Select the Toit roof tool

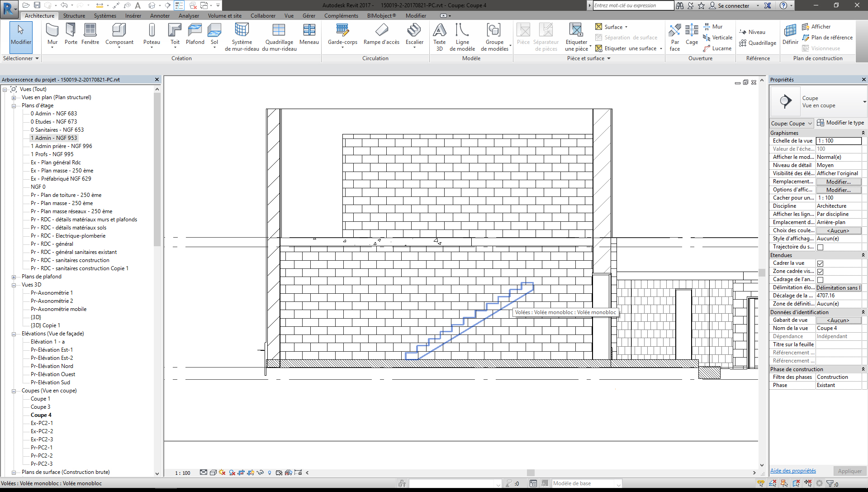(x=175, y=35)
